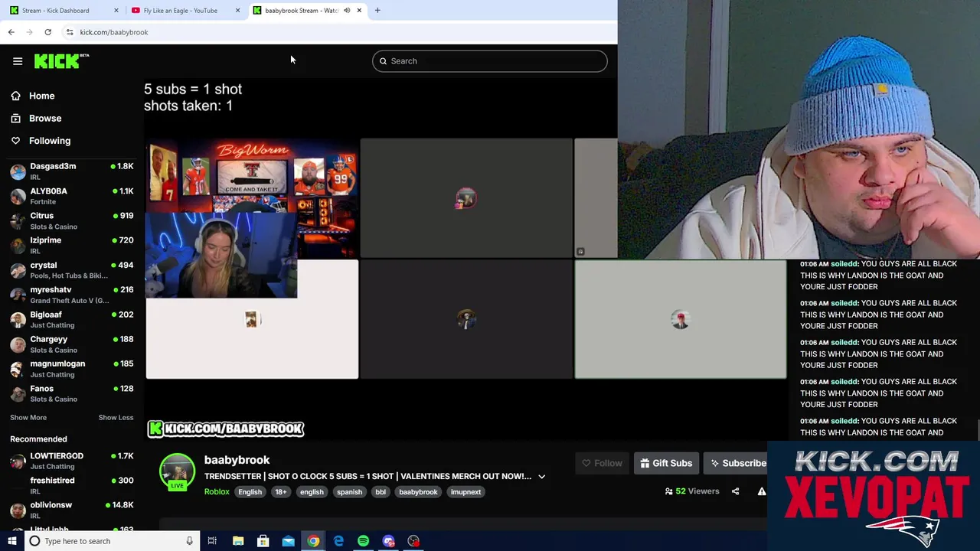Open Task View on taskbar
980x551 pixels.
212,541
